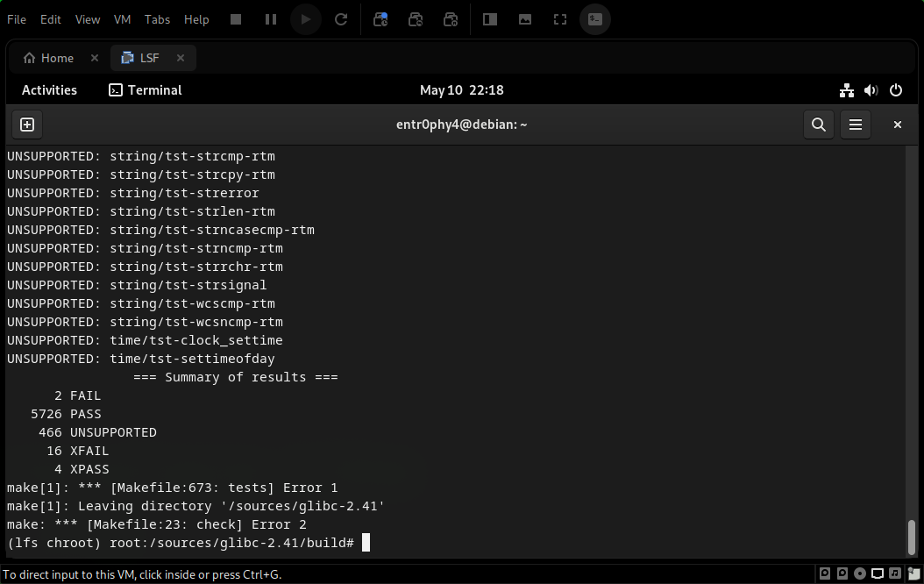This screenshot has height=584, width=924.
Task: Click the clock showing May 10 22:18
Action: pyautogui.click(x=461, y=90)
